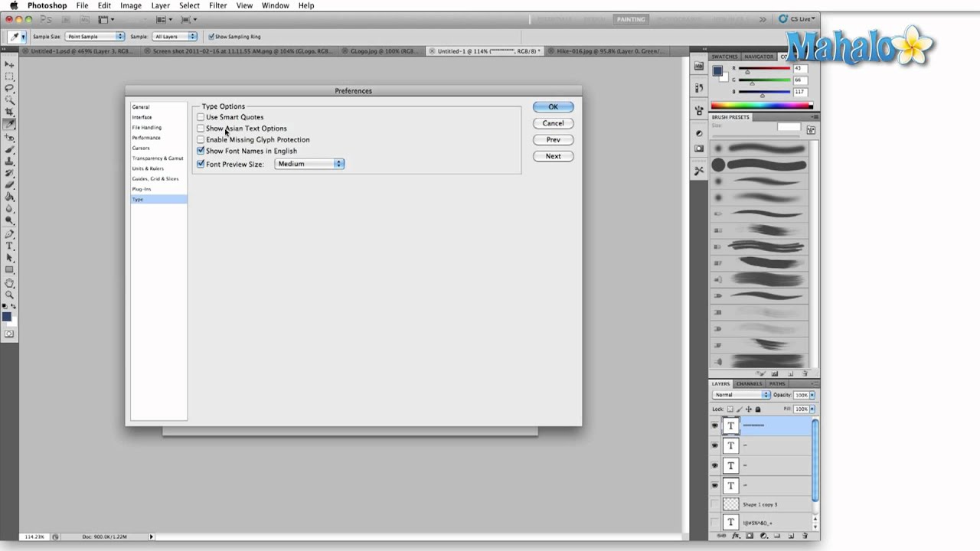980x551 pixels.
Task: Show the !@#$%^&()_+ text layer
Action: coord(715,523)
